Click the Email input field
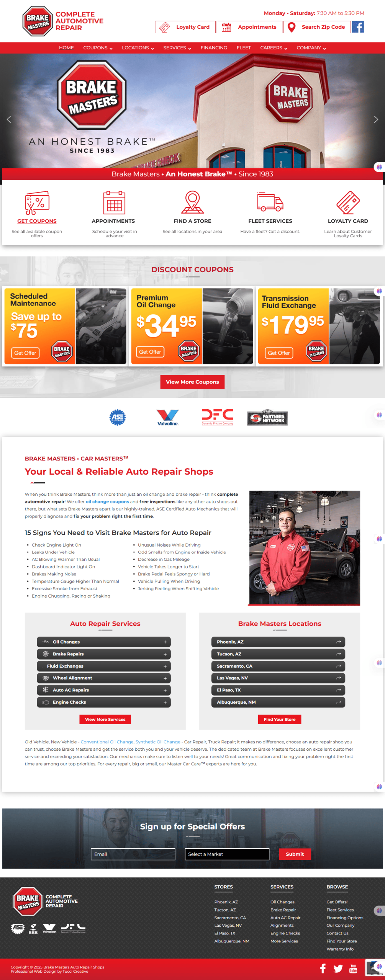385x980 pixels. pos(133,854)
